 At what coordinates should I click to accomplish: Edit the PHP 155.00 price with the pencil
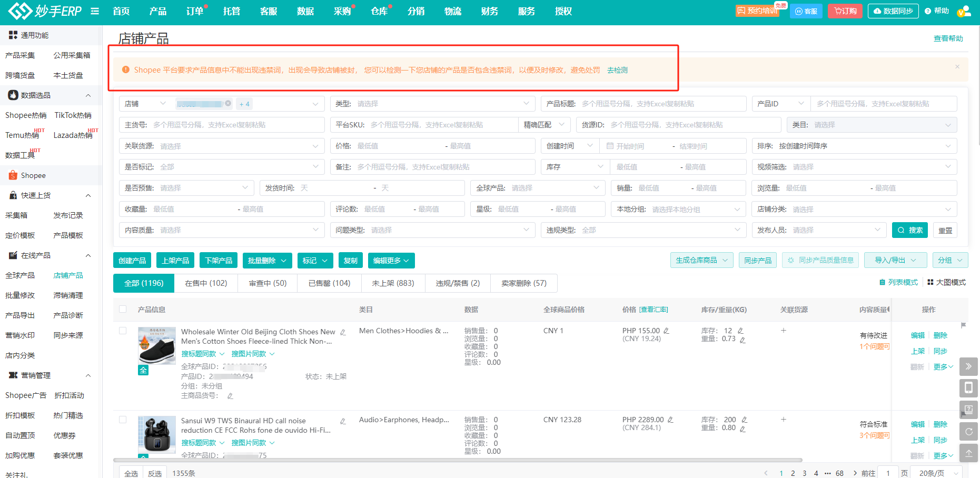tap(666, 331)
